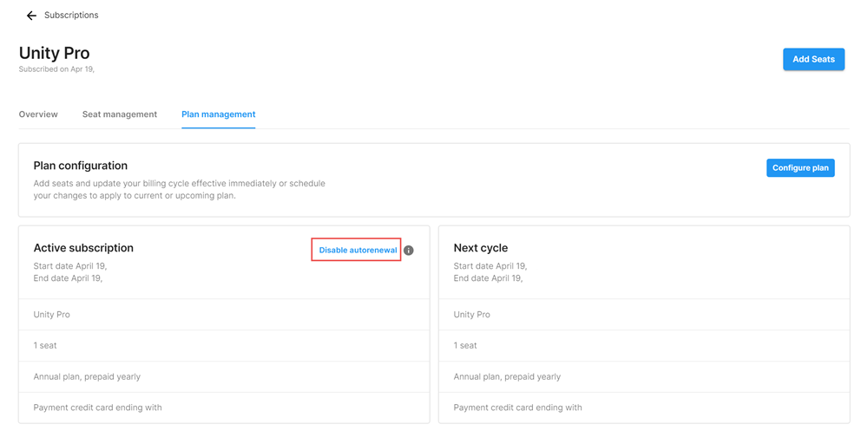Click '1 seat' row in Next cycle

point(644,346)
